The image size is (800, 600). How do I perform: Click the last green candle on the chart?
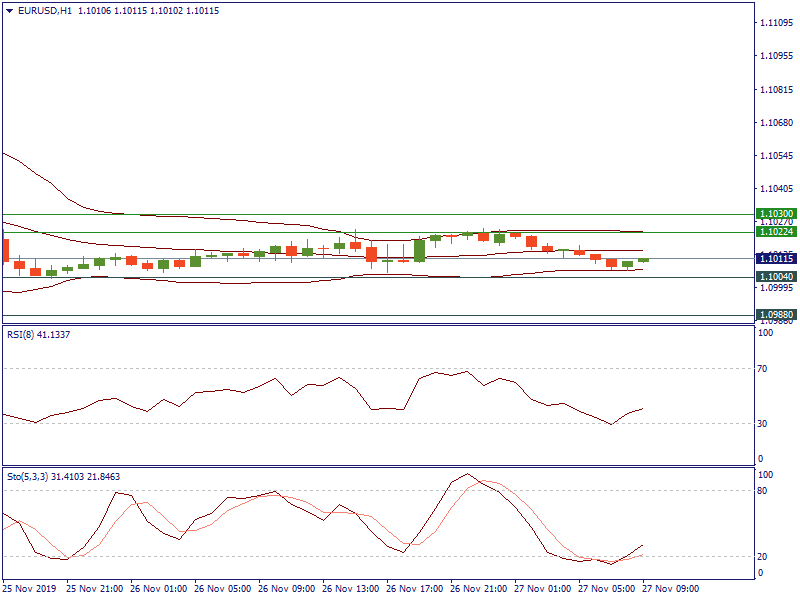643,260
